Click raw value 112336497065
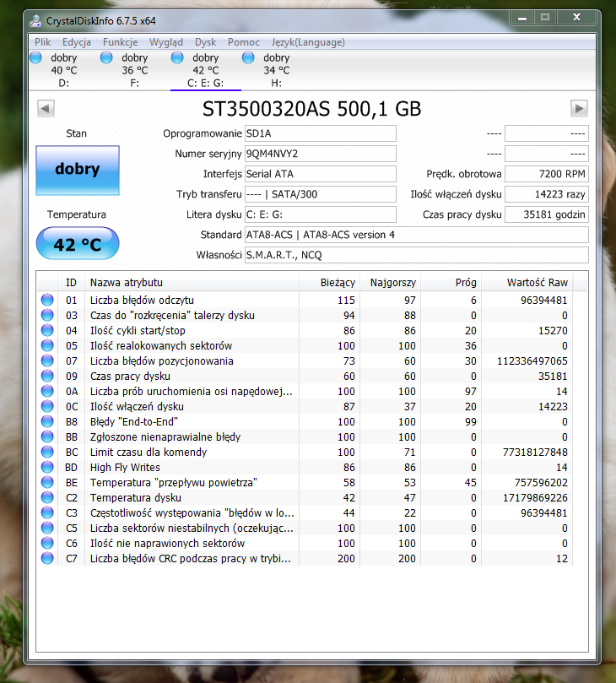The image size is (616, 683). 532,360
